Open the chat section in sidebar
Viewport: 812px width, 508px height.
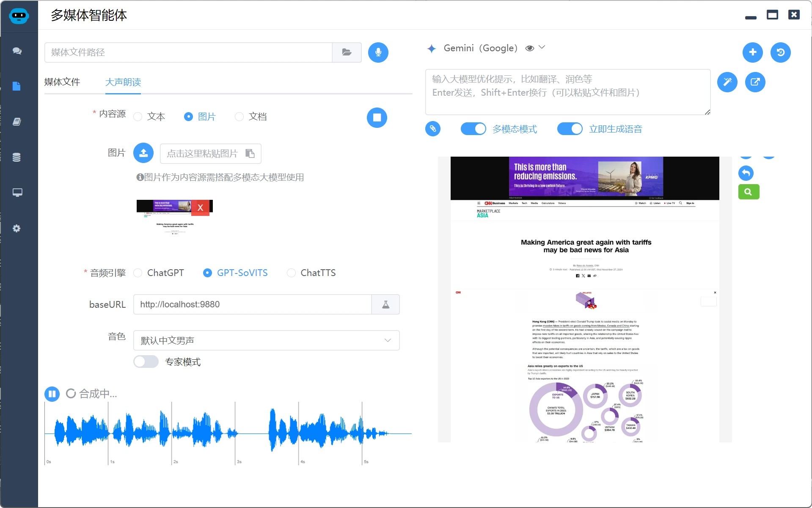[x=17, y=51]
